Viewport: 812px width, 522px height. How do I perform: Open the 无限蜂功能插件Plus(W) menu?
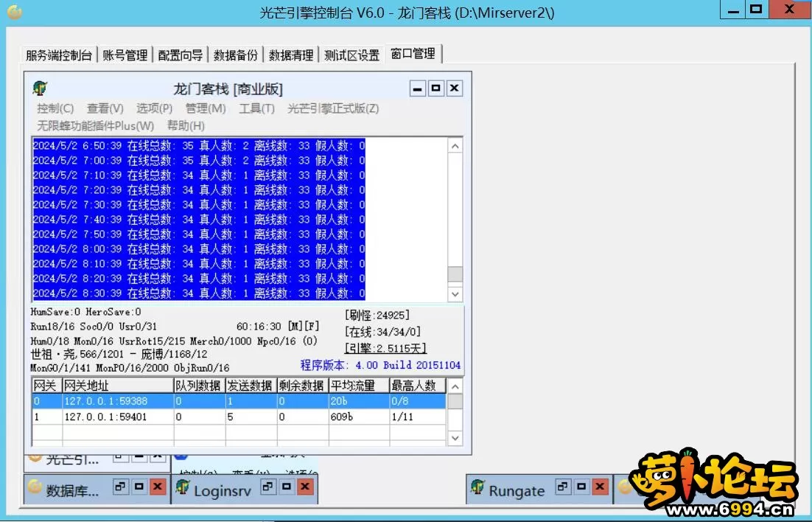[95, 125]
